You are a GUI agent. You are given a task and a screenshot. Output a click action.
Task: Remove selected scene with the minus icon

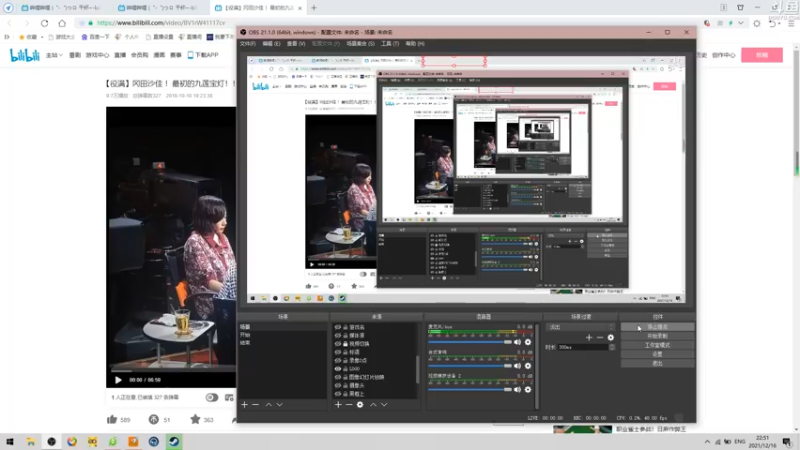(256, 405)
